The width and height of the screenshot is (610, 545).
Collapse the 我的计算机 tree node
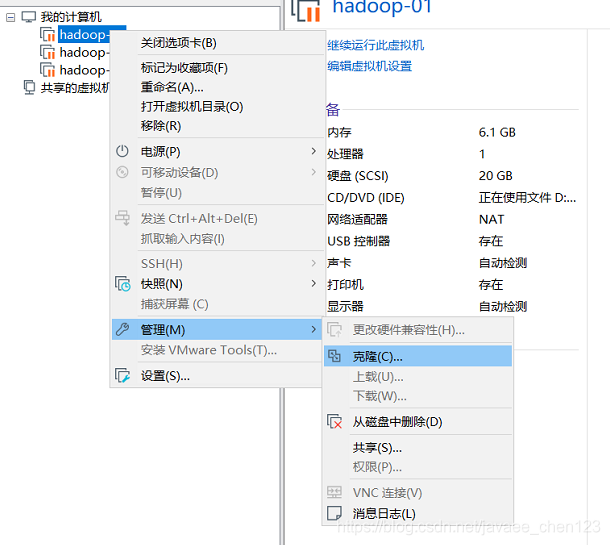point(11,18)
